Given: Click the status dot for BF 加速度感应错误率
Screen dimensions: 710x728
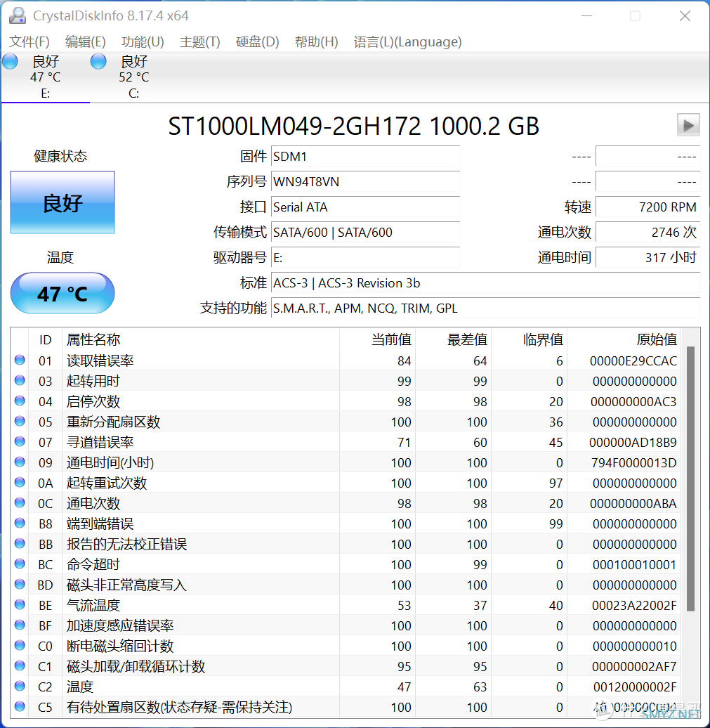Looking at the screenshot, I should (x=20, y=625).
